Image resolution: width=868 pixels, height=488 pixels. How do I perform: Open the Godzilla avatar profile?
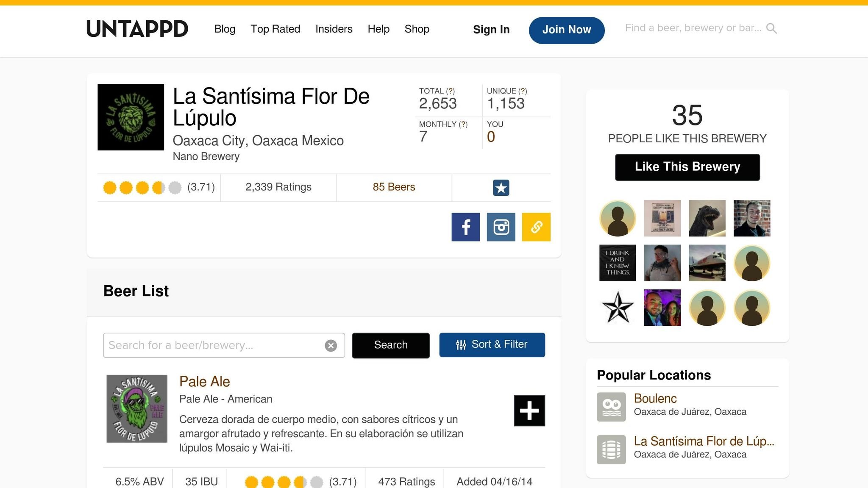707,218
